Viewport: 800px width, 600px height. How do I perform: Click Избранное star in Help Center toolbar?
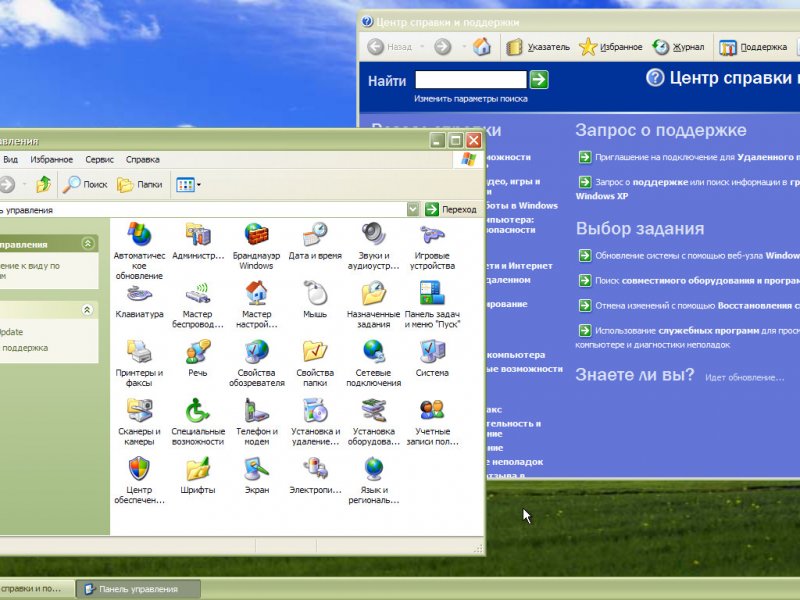pyautogui.click(x=611, y=47)
